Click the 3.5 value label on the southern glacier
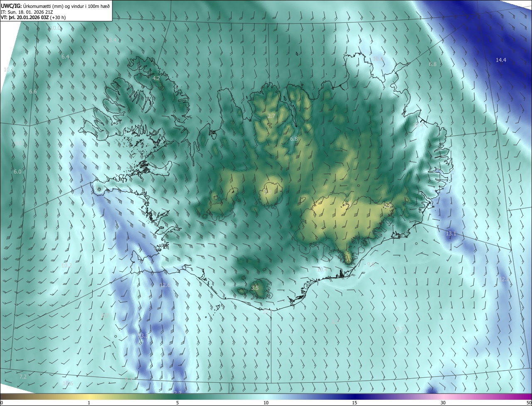 255,288
